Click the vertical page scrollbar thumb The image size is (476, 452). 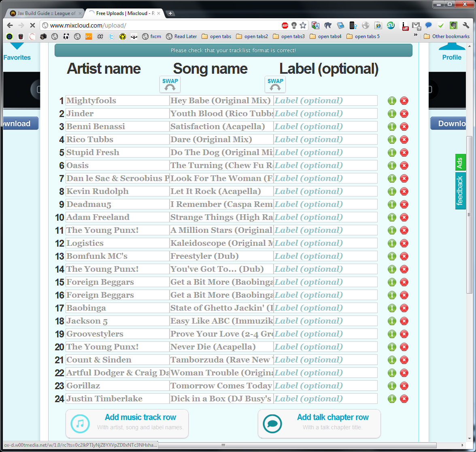pos(470,215)
